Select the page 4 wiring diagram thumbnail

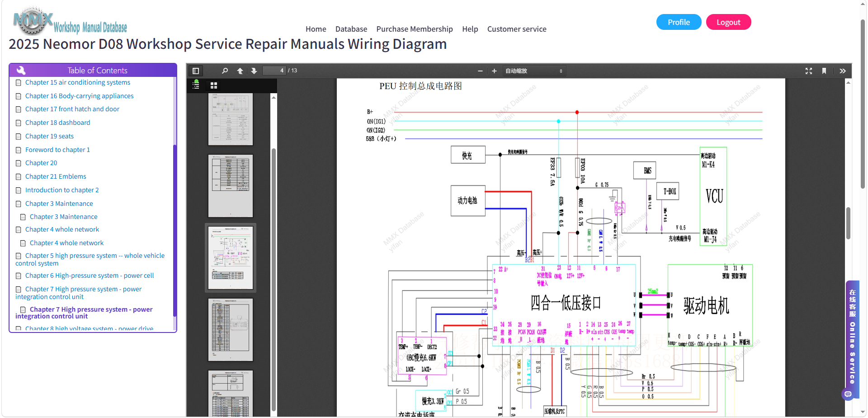[231, 258]
